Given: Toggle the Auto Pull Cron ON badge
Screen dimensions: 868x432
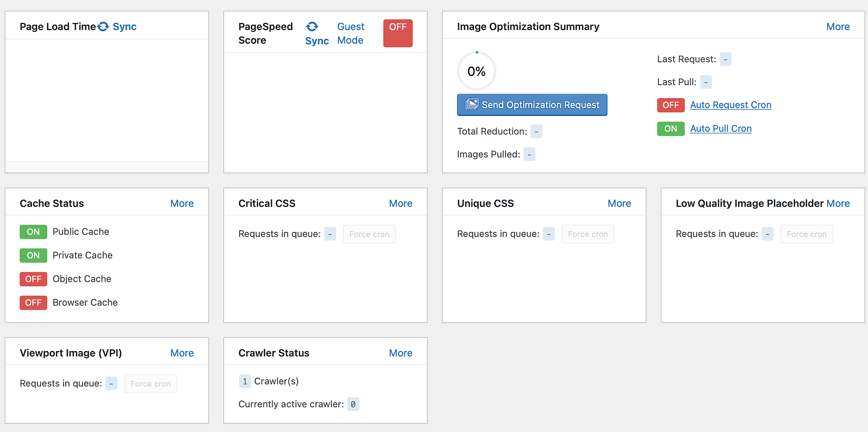Looking at the screenshot, I should coord(670,129).
